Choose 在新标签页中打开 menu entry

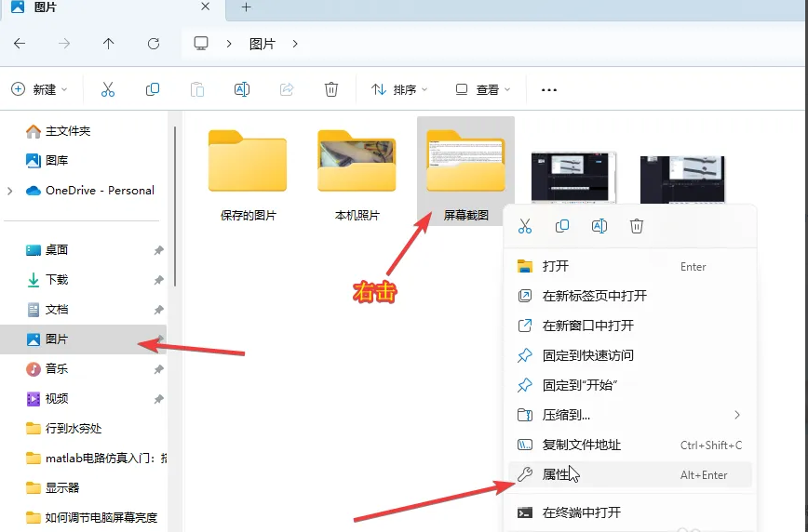click(x=594, y=296)
